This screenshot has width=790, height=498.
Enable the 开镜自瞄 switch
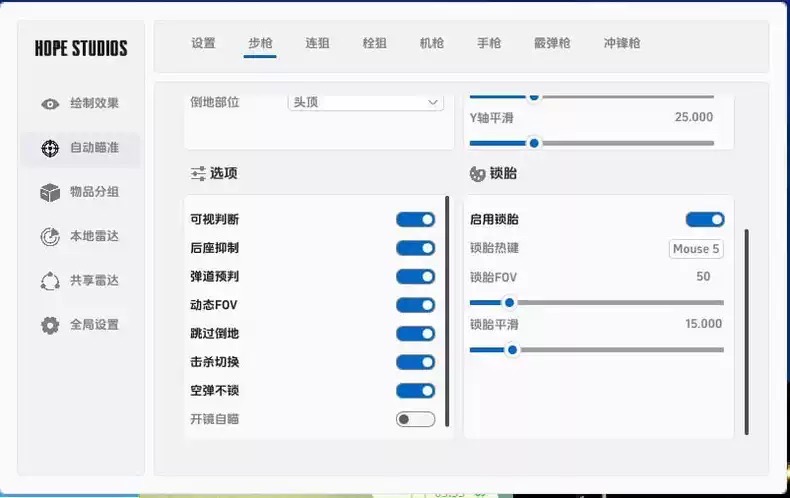pos(415,419)
